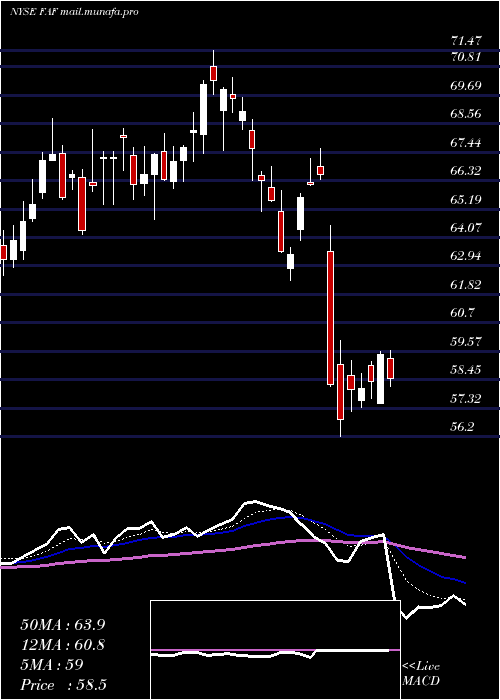500x700 pixels.
Task: Click the 67.44 price axis label
Action: coord(466,142)
